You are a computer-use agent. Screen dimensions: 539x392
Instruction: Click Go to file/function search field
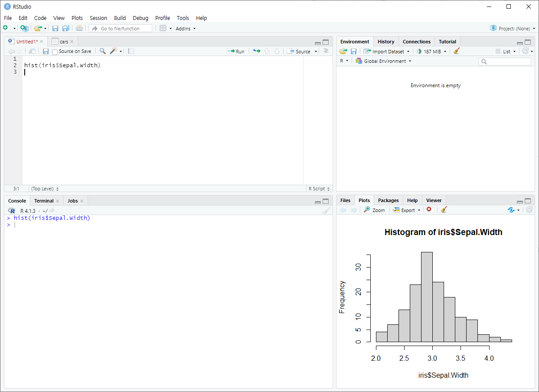point(121,29)
